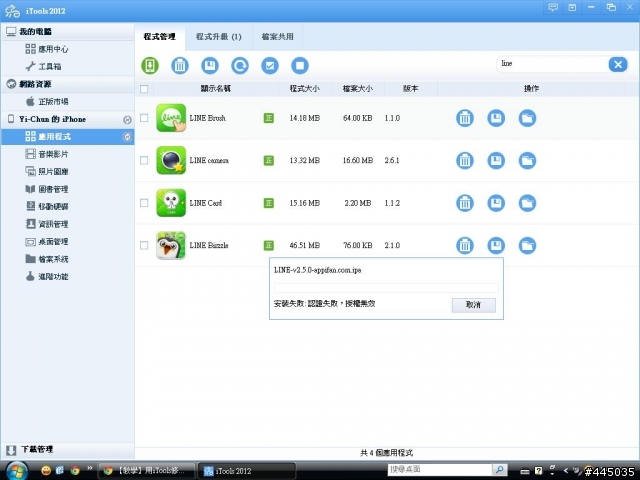This screenshot has width=640, height=480.
Task: Browse LINE Brush files folder icon
Action: [527, 118]
